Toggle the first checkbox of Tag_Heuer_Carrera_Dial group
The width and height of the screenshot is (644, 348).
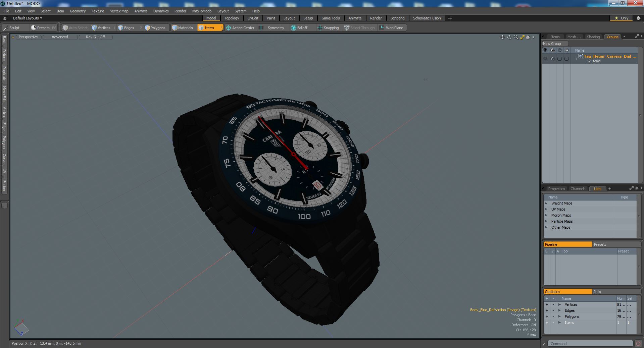[559, 59]
